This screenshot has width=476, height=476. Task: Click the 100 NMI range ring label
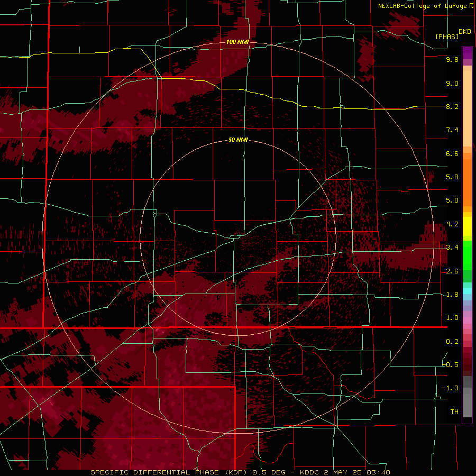(x=237, y=42)
